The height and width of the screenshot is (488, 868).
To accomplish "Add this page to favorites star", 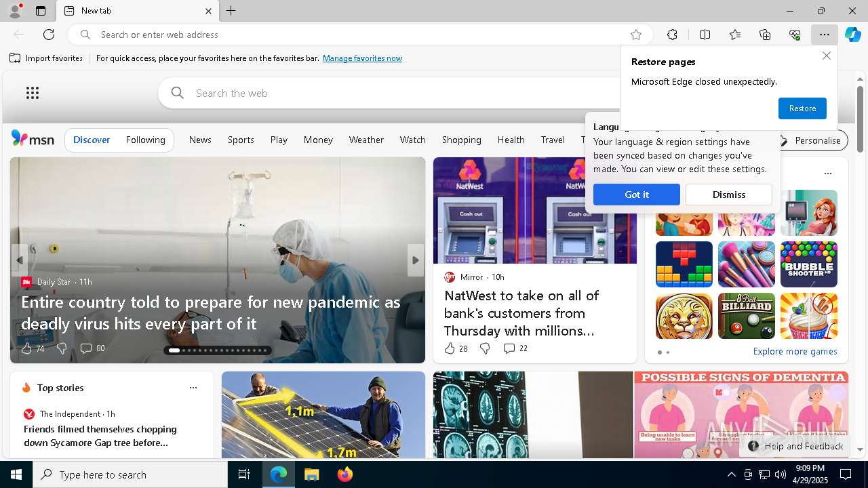I will (x=636, y=35).
